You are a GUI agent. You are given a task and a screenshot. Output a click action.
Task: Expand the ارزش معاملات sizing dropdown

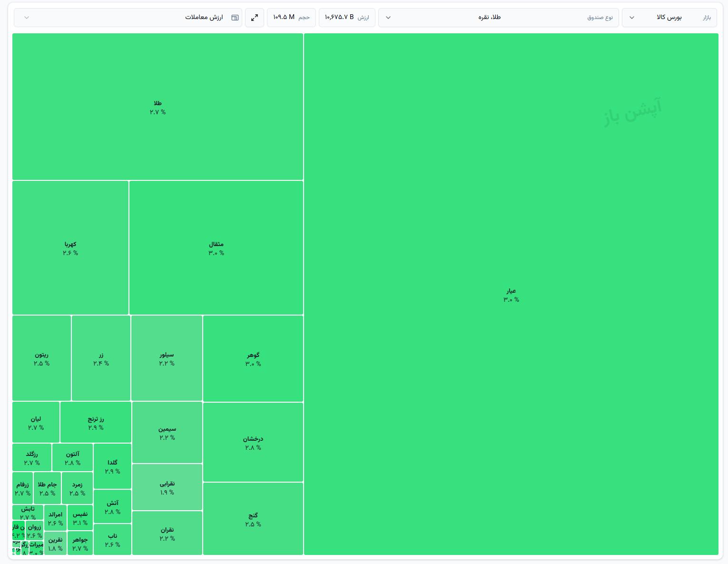pos(128,18)
